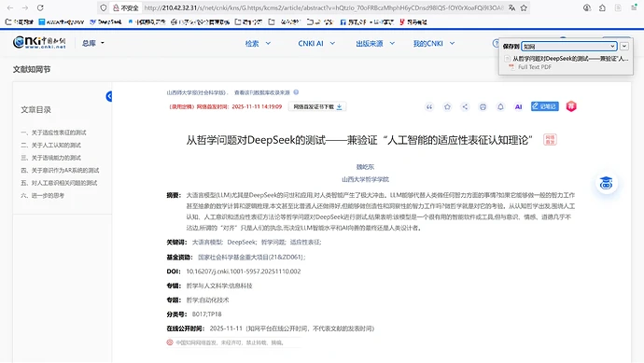The height and width of the screenshot is (363, 644).
Task: Click the share icon in article toolbar
Action: click(x=465, y=106)
